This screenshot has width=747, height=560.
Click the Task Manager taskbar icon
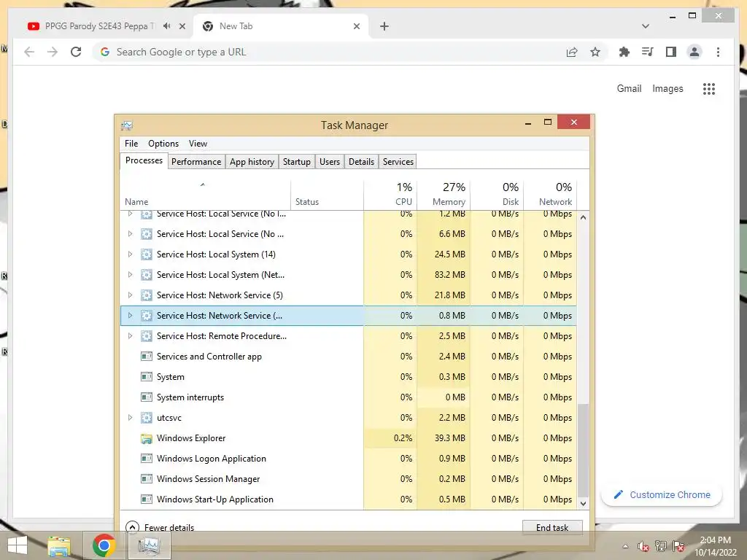click(x=149, y=545)
